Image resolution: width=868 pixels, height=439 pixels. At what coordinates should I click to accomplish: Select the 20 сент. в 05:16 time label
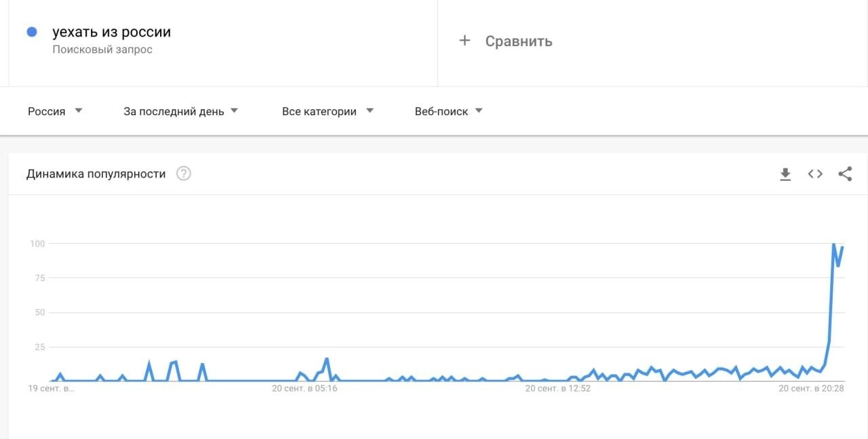click(304, 389)
